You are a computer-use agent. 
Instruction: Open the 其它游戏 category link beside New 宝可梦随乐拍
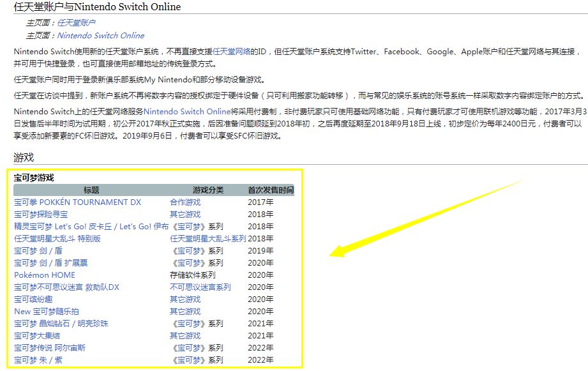tap(185, 312)
